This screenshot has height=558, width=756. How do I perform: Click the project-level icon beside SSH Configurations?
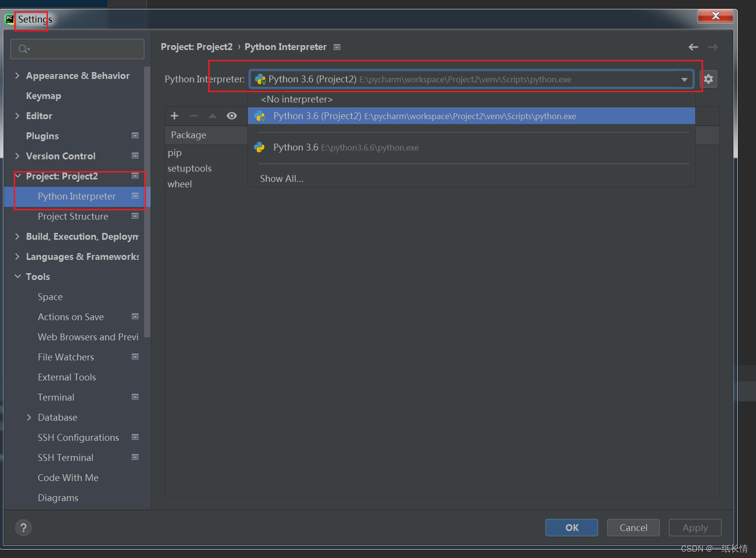point(135,437)
